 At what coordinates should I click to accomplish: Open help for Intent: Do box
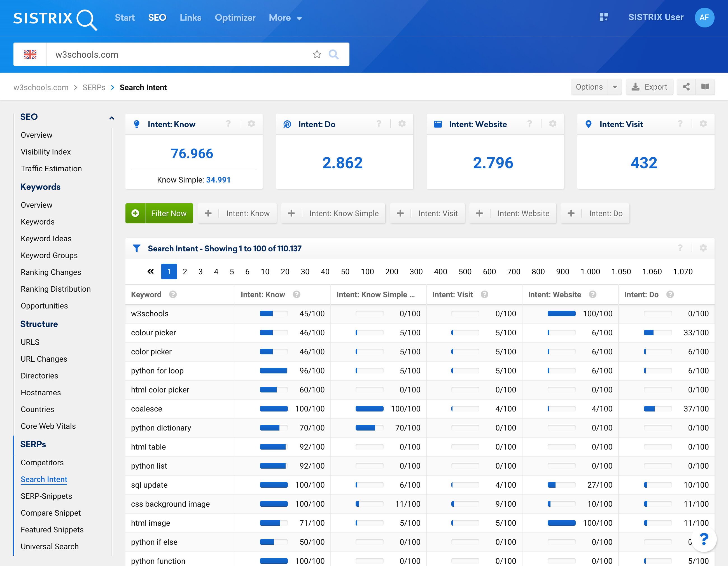pos(379,124)
